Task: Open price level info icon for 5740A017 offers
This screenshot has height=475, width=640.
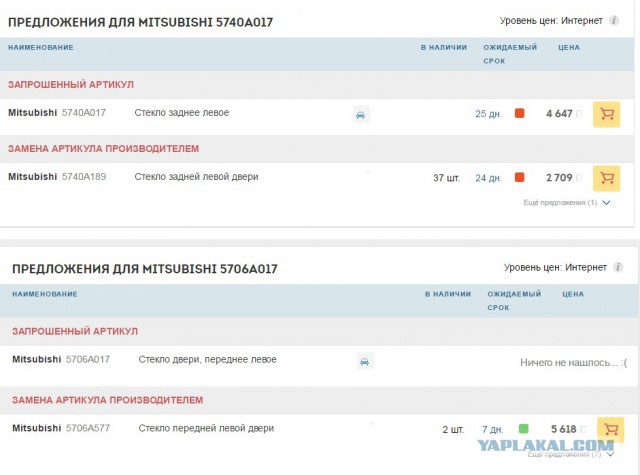Action: (x=614, y=20)
